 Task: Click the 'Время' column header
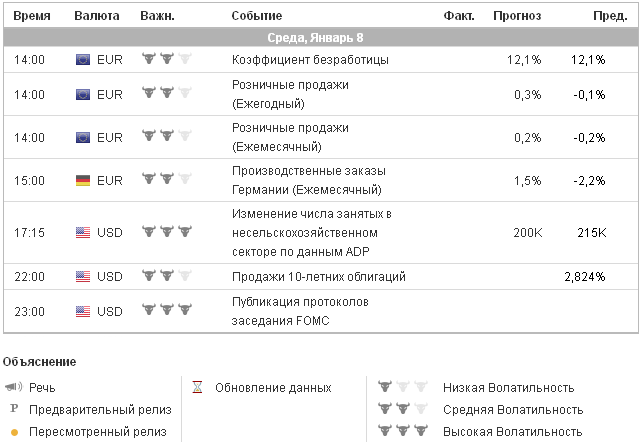[x=31, y=16]
